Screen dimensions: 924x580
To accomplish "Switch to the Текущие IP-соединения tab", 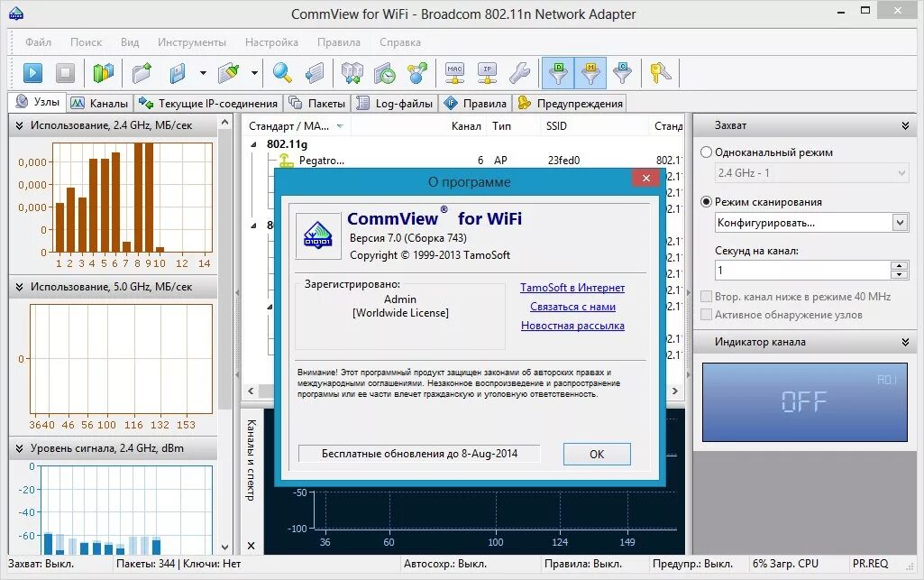I will point(208,103).
